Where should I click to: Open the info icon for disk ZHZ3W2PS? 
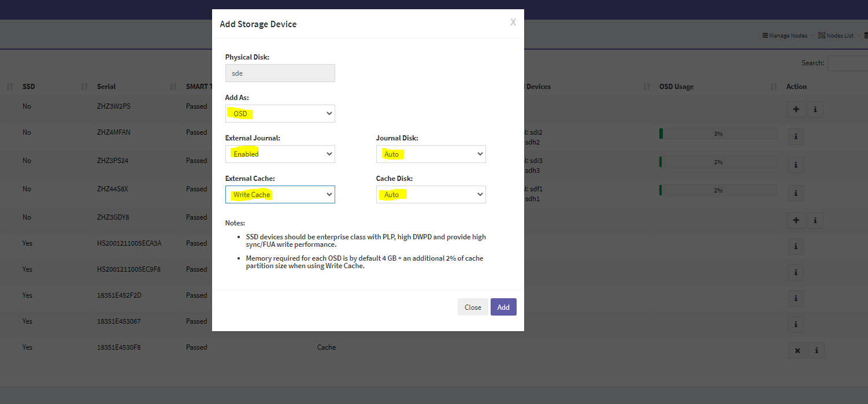tap(815, 109)
